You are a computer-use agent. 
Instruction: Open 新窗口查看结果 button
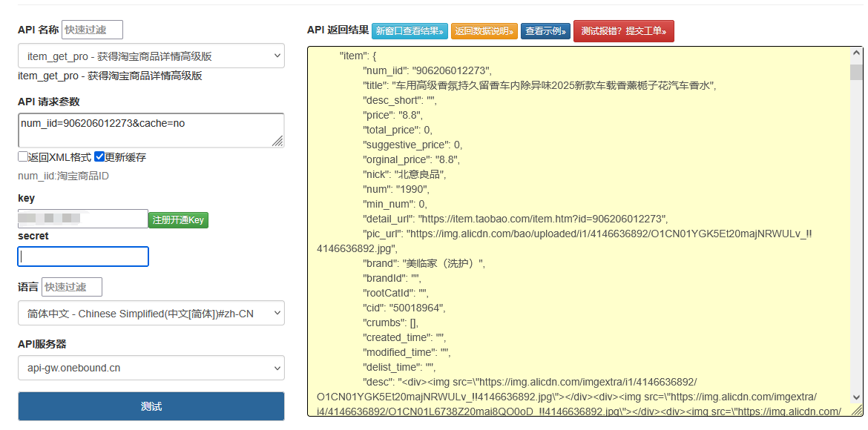[x=410, y=31]
